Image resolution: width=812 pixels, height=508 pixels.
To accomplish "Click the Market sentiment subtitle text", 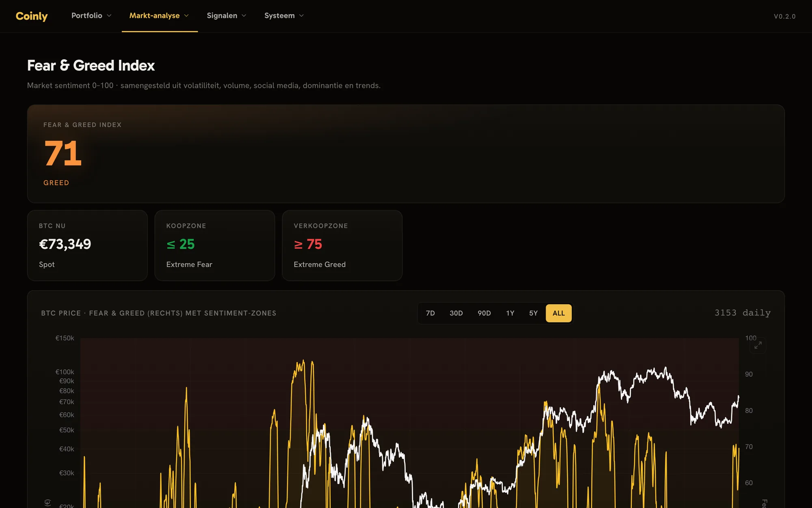I will click(x=204, y=85).
